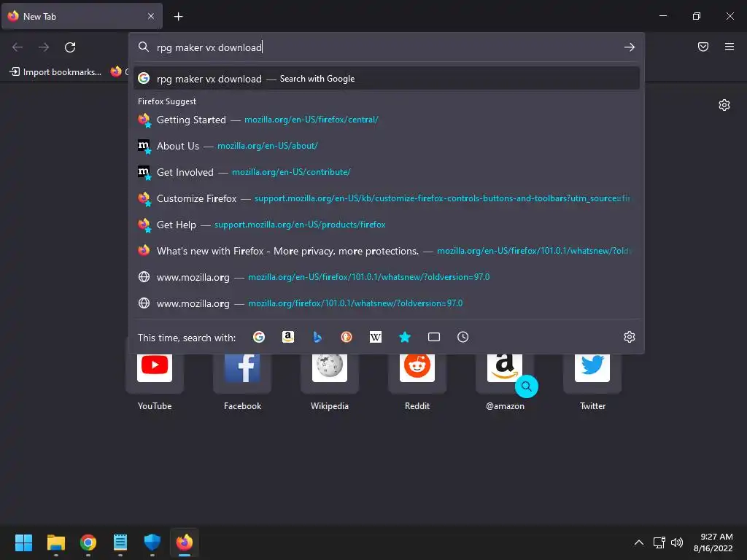Image resolution: width=747 pixels, height=560 pixels.
Task: Open a new tab with plus button
Action: tap(178, 17)
